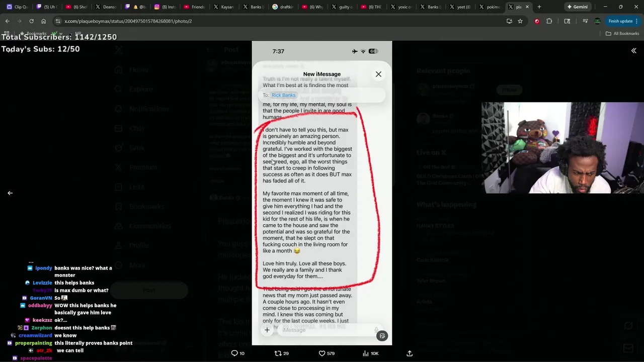Repost the post showing 29 reposts

click(x=281, y=353)
